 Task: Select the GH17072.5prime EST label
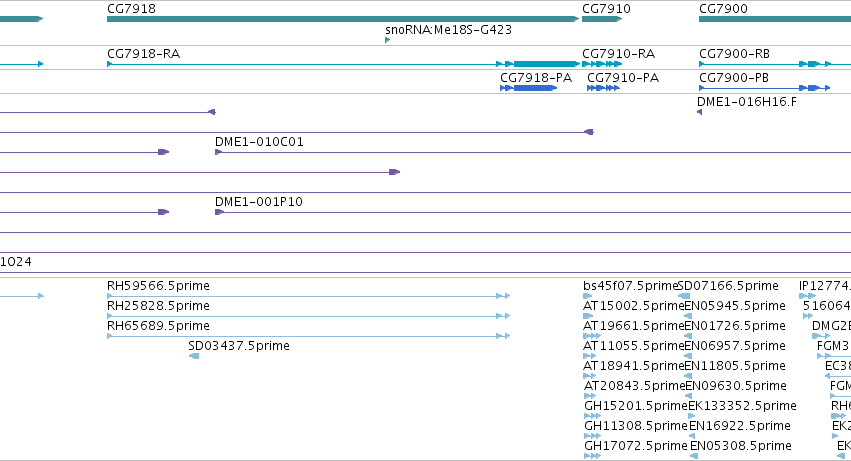(636, 446)
